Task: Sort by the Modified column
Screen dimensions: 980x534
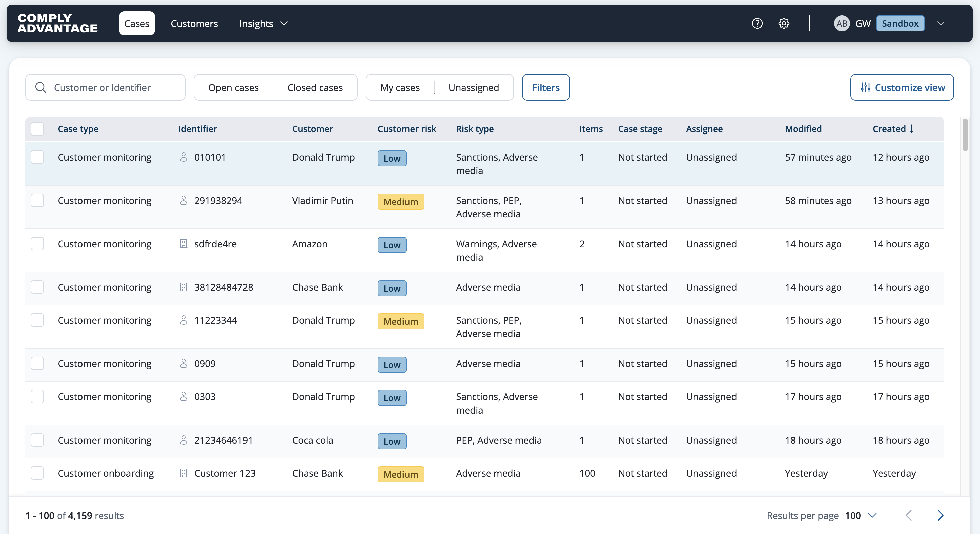Action: pos(804,129)
